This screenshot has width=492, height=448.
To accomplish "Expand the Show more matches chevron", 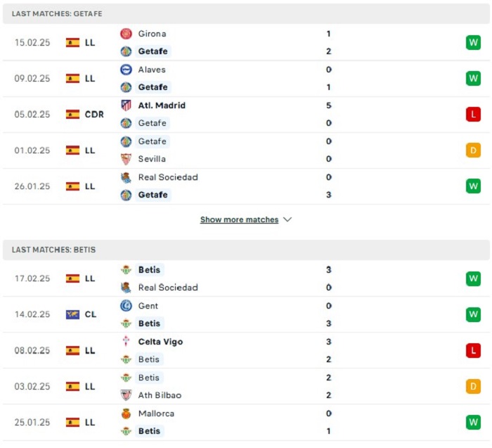I will click(287, 219).
